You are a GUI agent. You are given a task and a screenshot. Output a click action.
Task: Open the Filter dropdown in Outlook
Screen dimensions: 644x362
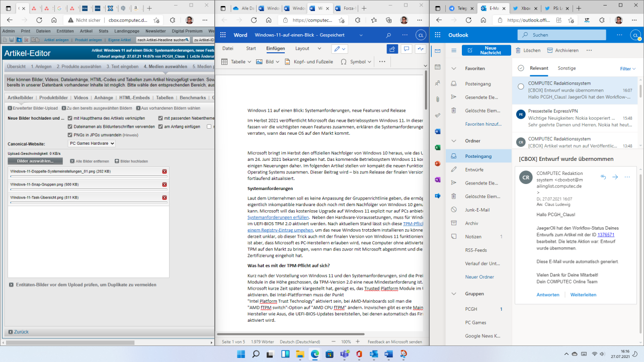point(627,69)
